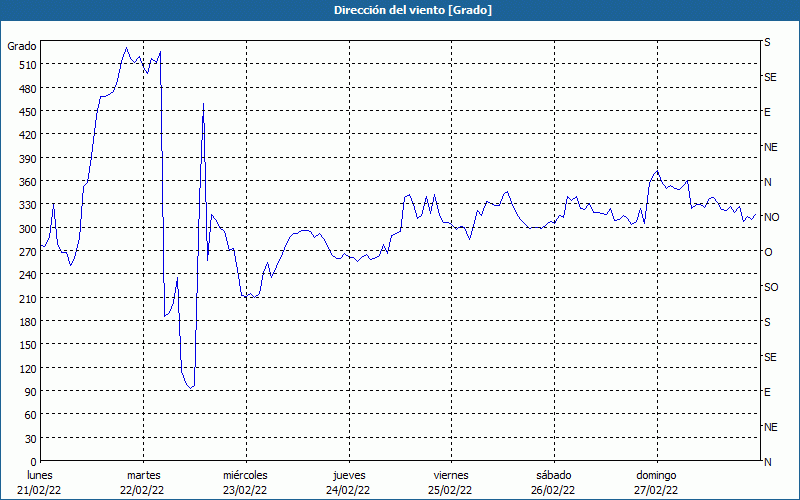Select the 330 value on the degree axis

point(27,205)
